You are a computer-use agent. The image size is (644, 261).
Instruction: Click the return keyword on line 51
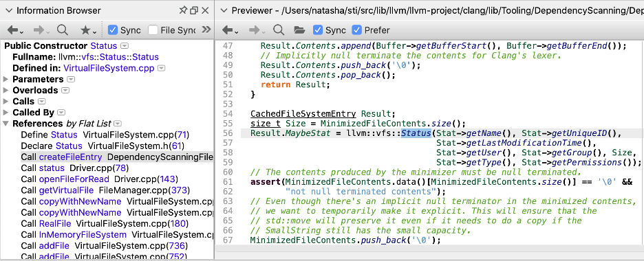[276, 84]
